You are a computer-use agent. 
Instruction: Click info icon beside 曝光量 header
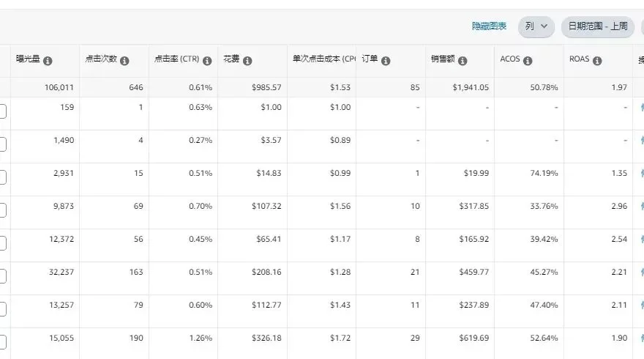[48, 61]
